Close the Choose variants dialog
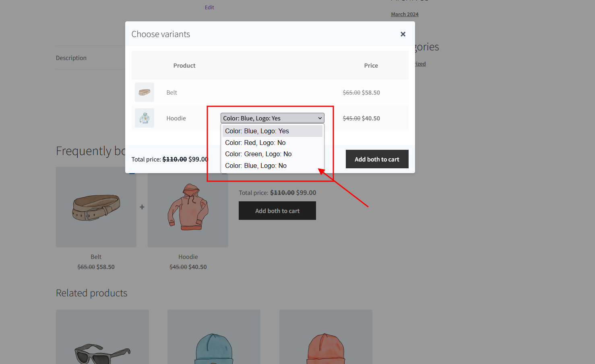 403,34
